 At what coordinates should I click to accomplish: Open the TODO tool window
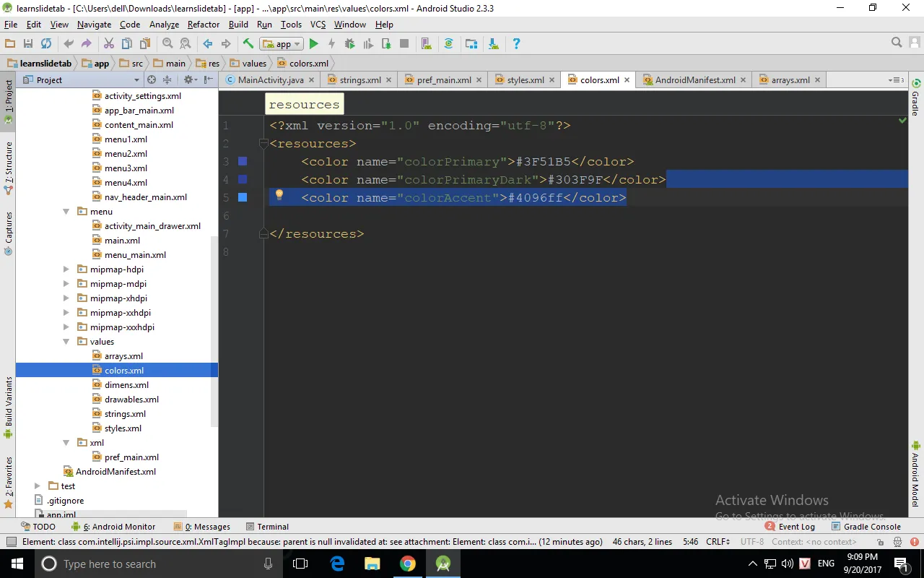(x=38, y=527)
